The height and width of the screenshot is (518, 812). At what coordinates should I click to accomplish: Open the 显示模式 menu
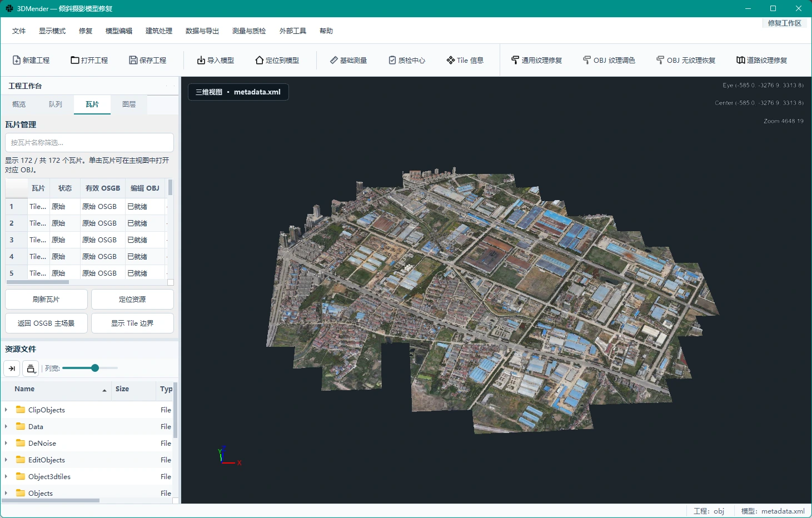[x=52, y=31]
